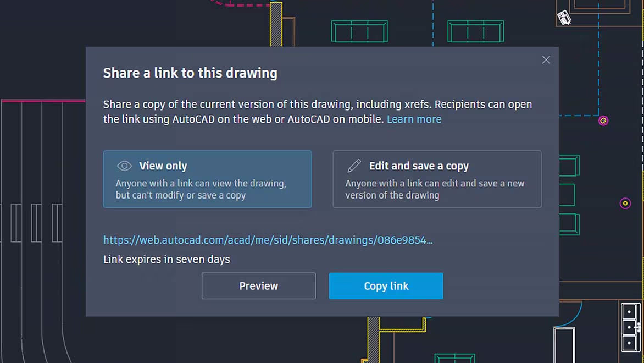Click the Share a link to this drawing heading
This screenshot has width=644, height=363.
(x=190, y=73)
